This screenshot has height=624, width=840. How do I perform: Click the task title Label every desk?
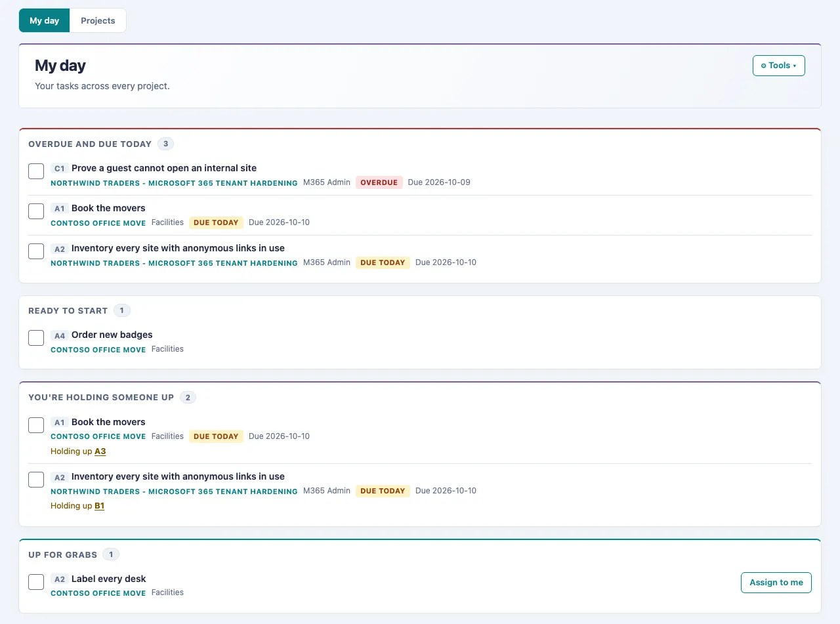point(109,579)
